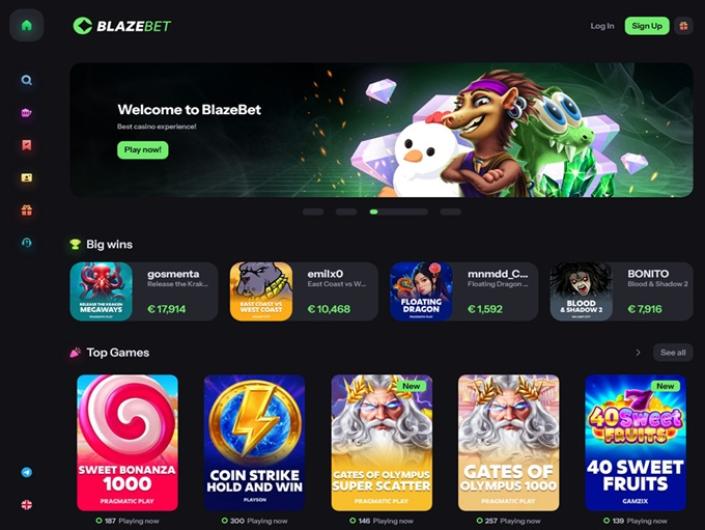
Task: Open the red bookmark favorites icon
Action: (27, 145)
